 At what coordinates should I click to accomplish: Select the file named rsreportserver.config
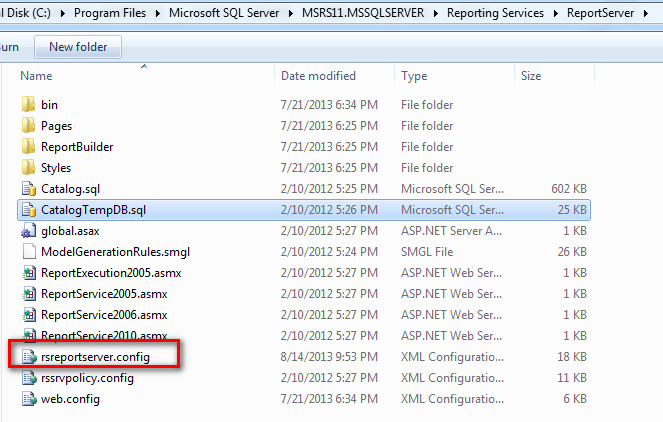[x=95, y=357]
